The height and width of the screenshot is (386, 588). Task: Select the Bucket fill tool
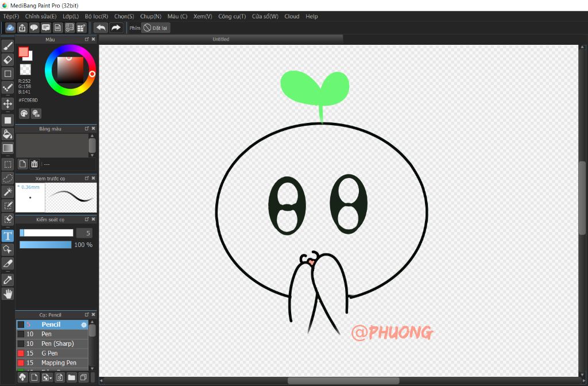pos(7,134)
